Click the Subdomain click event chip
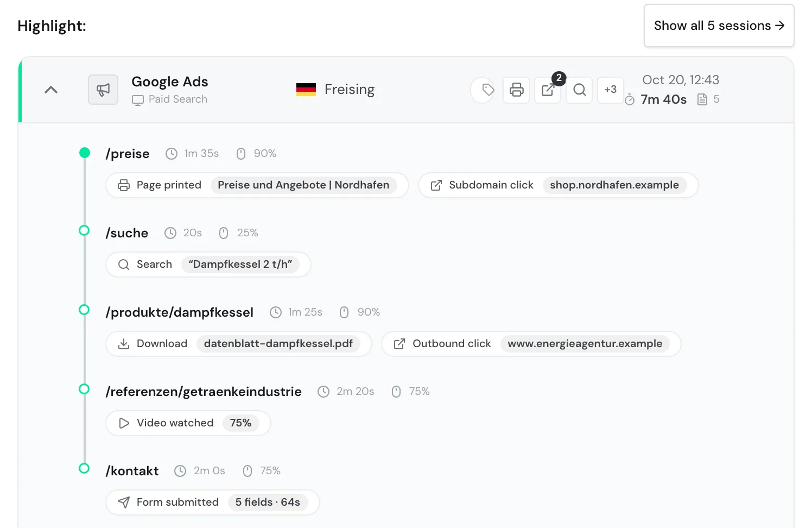The width and height of the screenshot is (812, 528). (559, 185)
